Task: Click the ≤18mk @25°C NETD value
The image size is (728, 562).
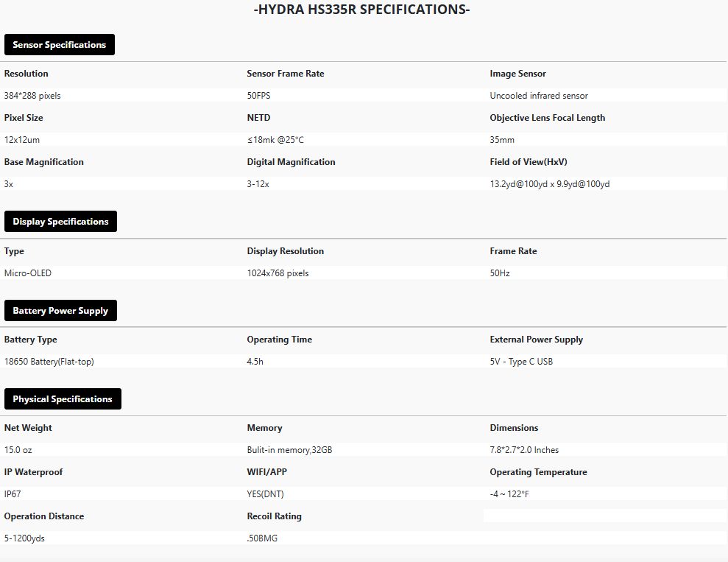Action: click(275, 140)
